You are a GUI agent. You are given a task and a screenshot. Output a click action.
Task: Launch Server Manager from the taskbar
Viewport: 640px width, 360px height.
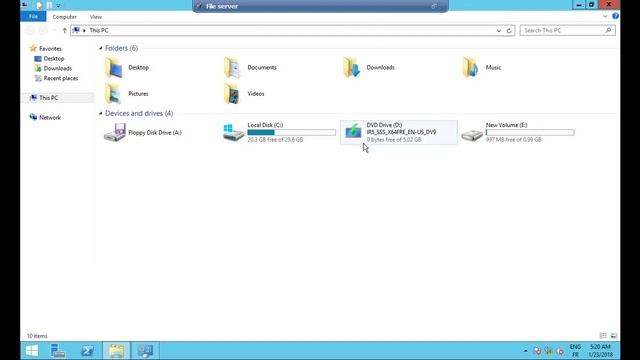click(58, 351)
